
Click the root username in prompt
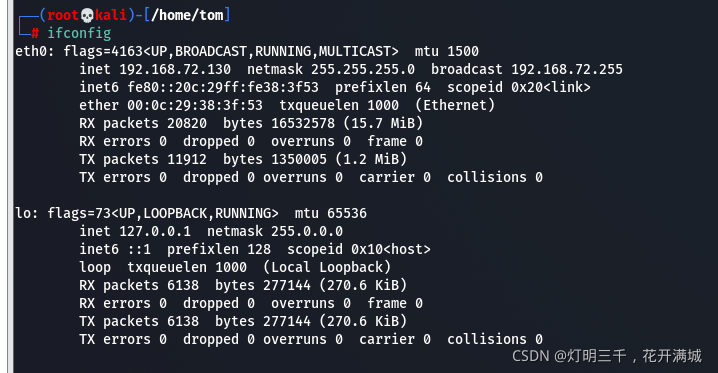(63, 15)
